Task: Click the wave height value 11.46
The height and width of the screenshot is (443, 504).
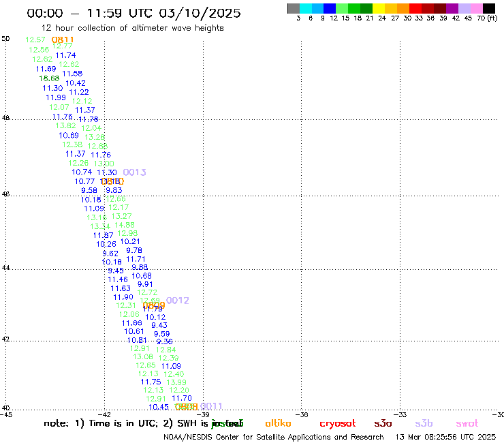Action: point(118,280)
